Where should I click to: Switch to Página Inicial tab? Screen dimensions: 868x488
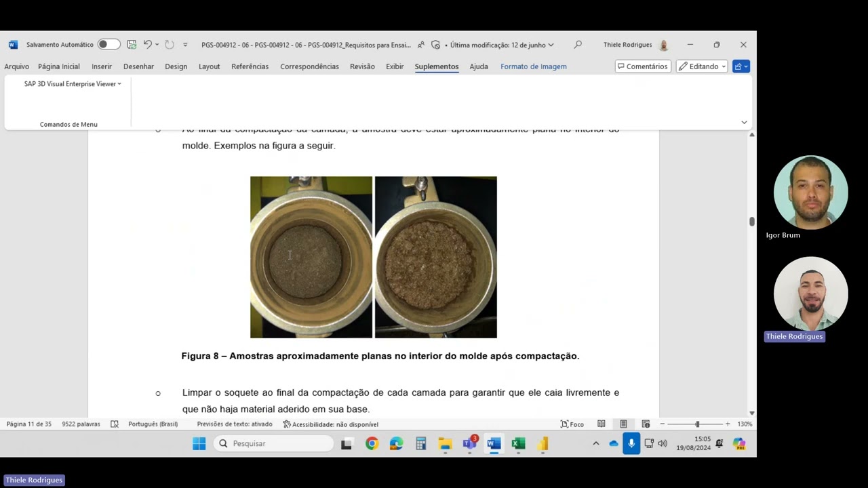[x=59, y=66]
